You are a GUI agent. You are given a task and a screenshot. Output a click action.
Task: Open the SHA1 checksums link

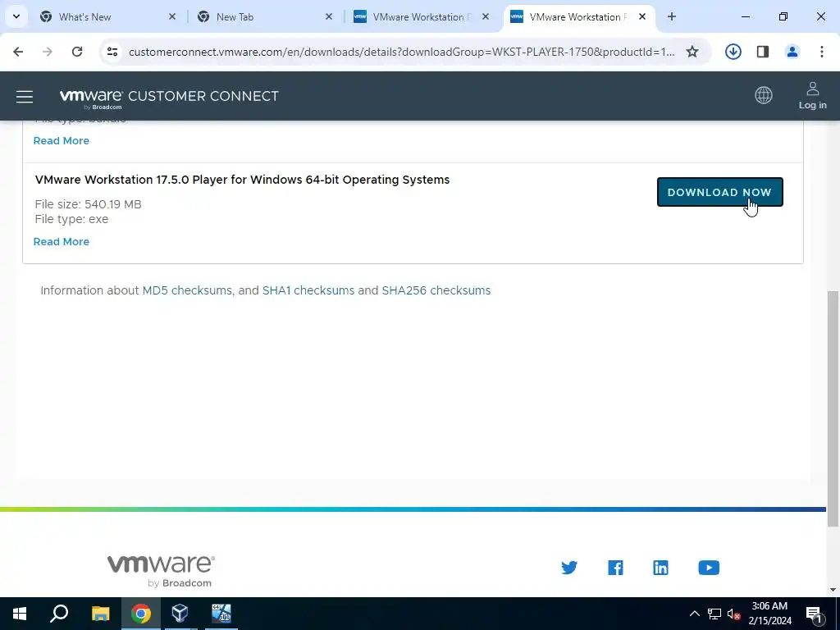[x=308, y=290]
